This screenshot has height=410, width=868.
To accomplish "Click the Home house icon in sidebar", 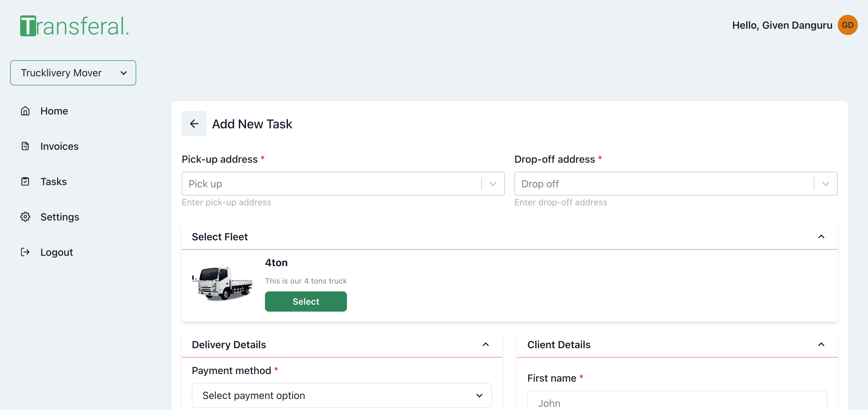I will (25, 111).
